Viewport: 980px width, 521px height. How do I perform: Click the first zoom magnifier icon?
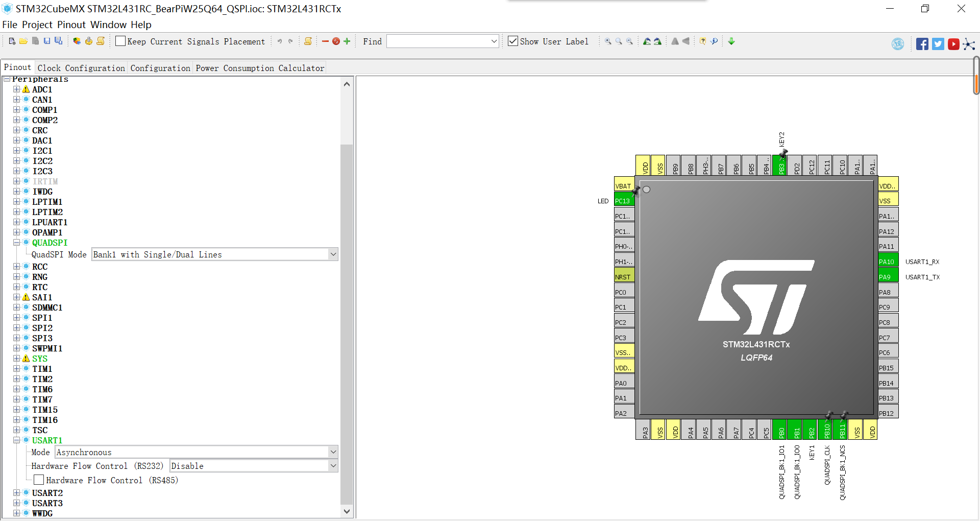[x=608, y=41]
